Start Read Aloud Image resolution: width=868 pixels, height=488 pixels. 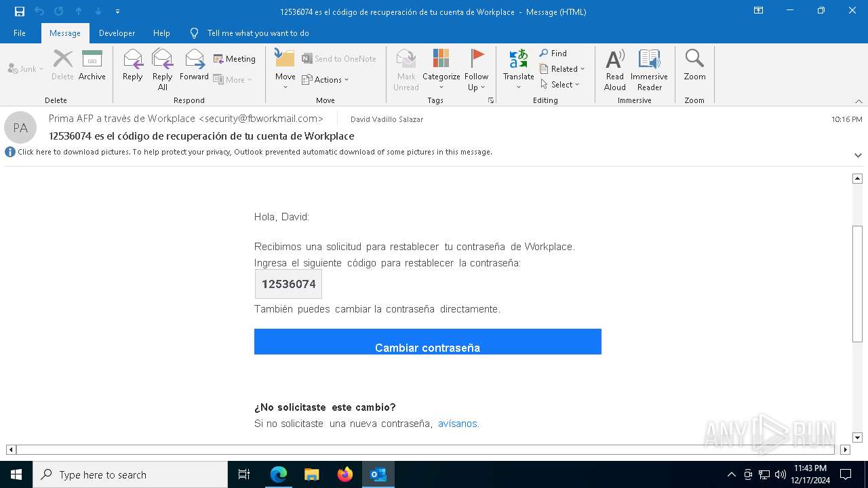point(615,70)
